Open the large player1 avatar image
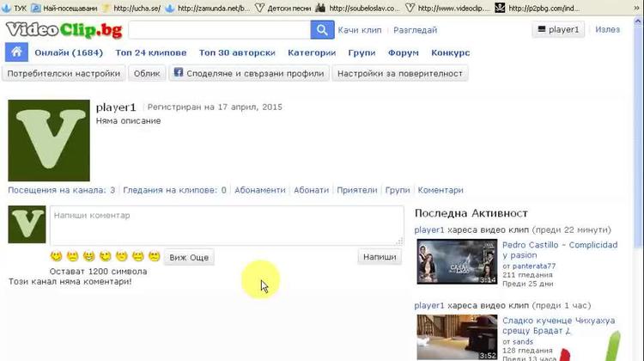Viewport: 644px width, 361px height. [x=49, y=140]
